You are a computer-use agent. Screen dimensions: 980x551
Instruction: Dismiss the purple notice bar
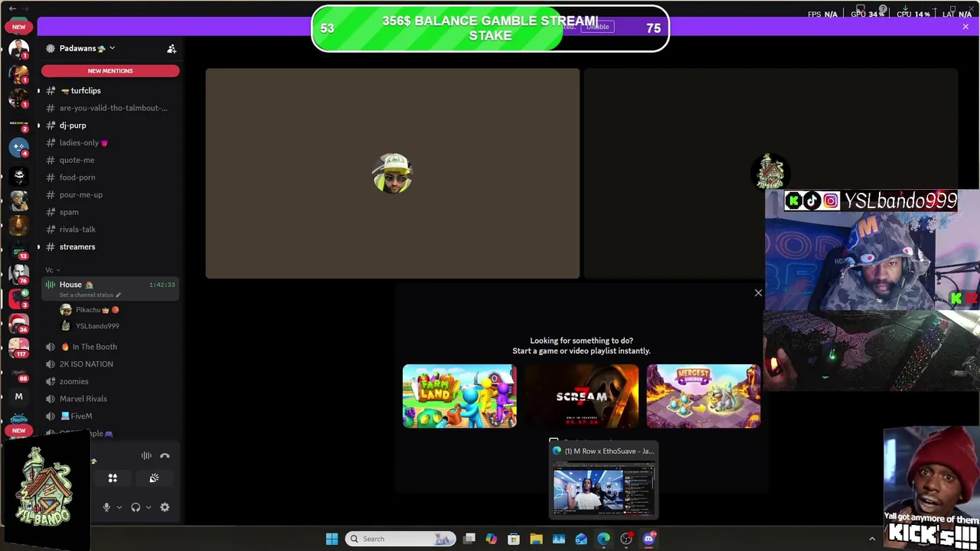tap(965, 27)
